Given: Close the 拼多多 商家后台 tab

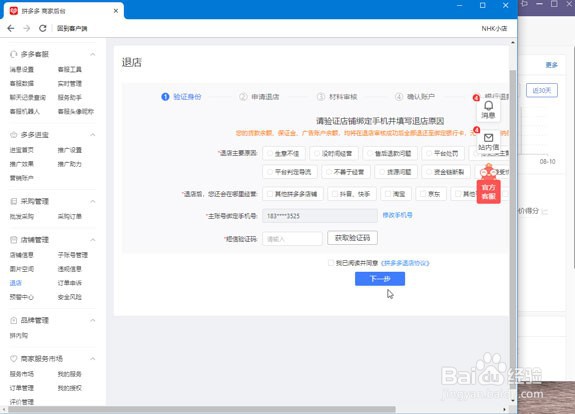Looking at the screenshot, I should (116, 11).
